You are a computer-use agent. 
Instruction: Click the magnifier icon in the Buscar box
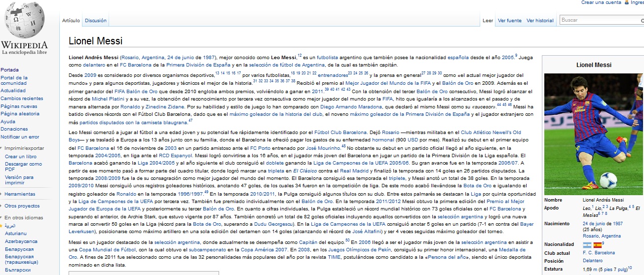click(642, 20)
